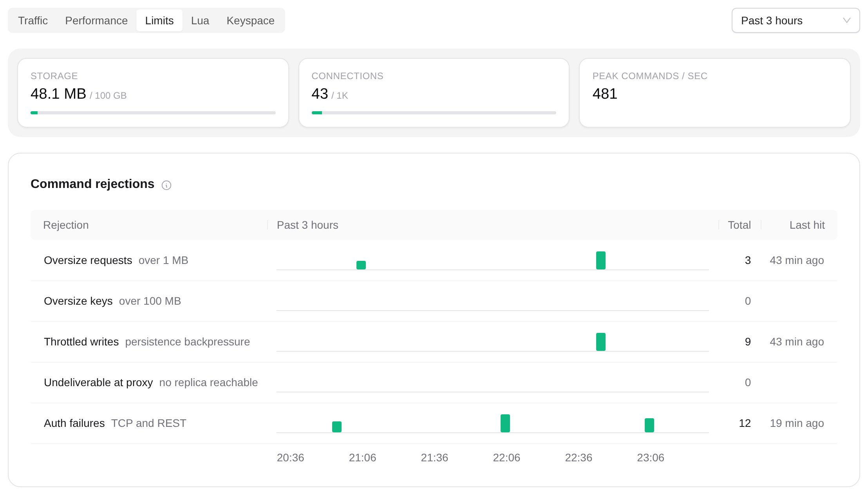Click the Oversize requests bar near 21:06
The width and height of the screenshot is (868, 495).
361,265
